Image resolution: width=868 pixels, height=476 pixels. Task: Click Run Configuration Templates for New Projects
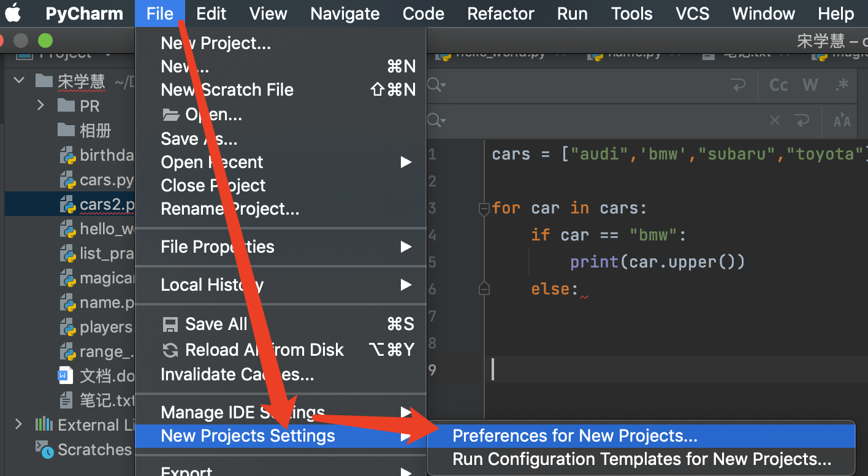tap(641, 459)
